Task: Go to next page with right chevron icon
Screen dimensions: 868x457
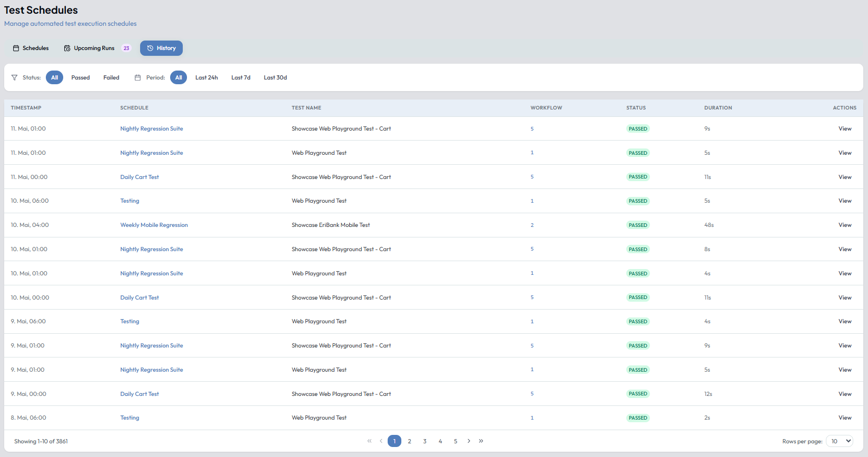Action: tap(469, 441)
